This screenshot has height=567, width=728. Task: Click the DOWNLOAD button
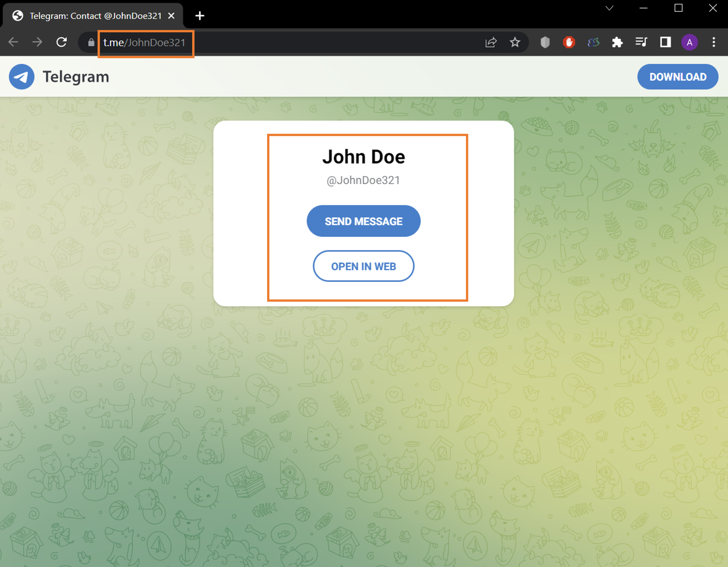[x=678, y=77]
